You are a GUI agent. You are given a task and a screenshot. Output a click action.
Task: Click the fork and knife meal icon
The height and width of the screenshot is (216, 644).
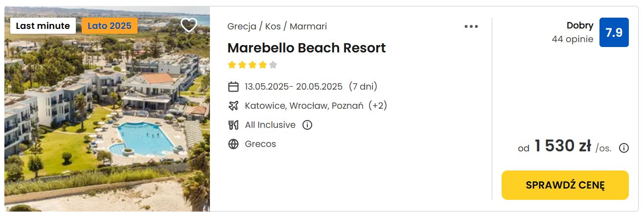(233, 125)
